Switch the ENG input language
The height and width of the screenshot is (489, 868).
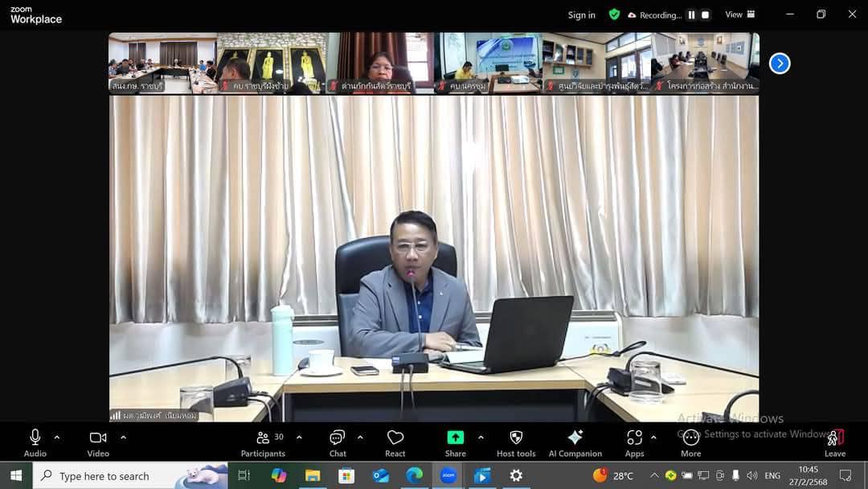tap(772, 475)
